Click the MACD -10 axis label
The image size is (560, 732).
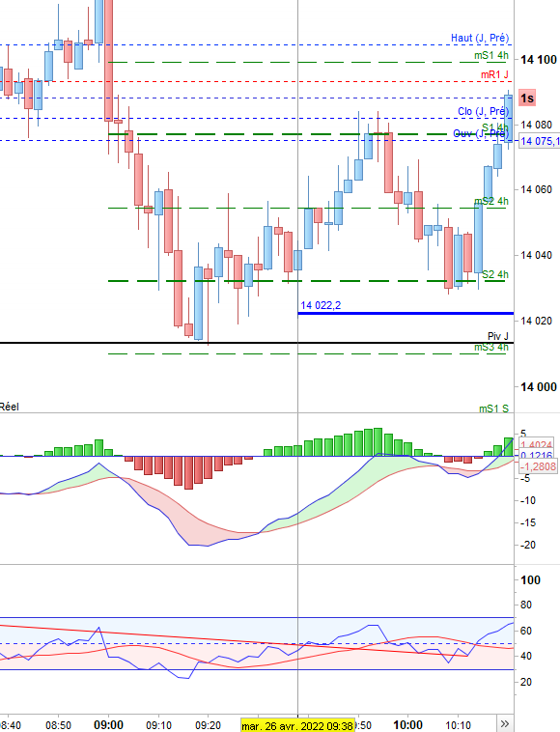coord(528,501)
